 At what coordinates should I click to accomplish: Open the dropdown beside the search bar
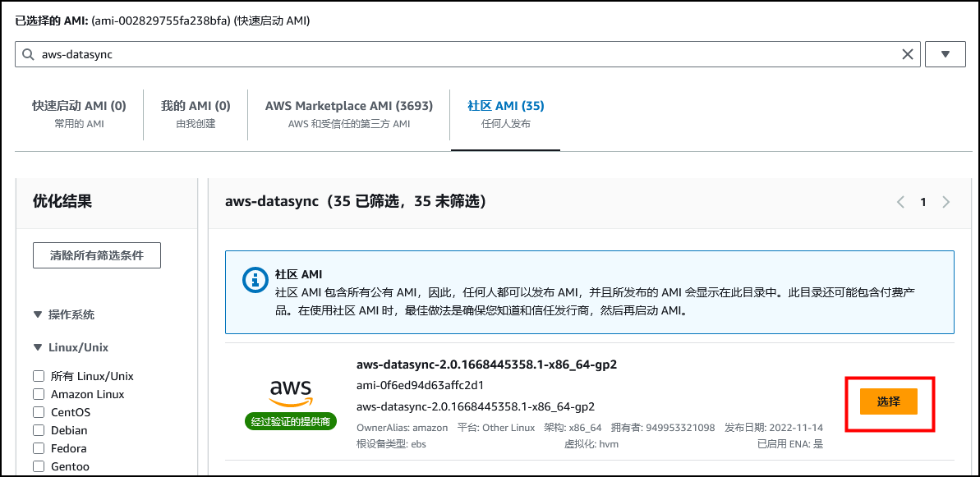click(x=945, y=54)
